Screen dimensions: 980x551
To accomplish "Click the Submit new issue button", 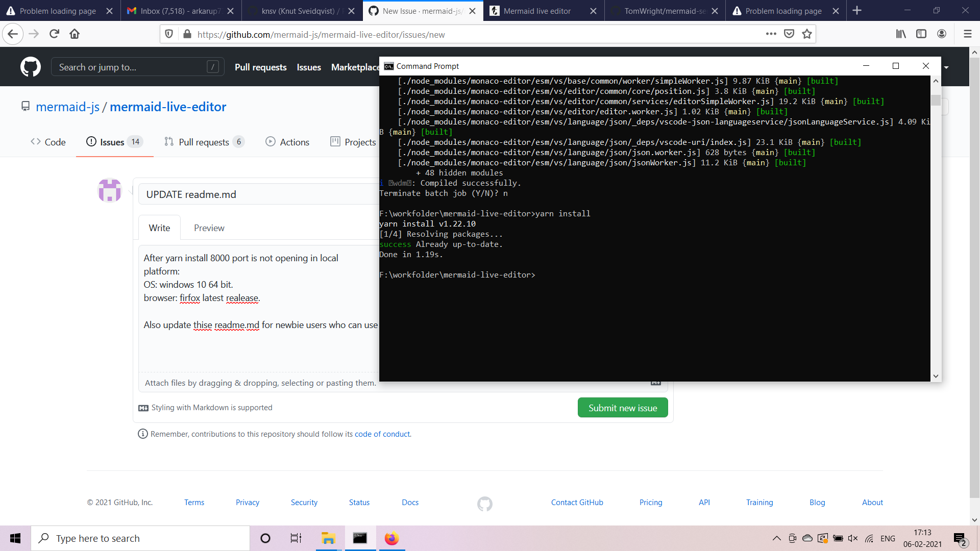I will click(622, 407).
